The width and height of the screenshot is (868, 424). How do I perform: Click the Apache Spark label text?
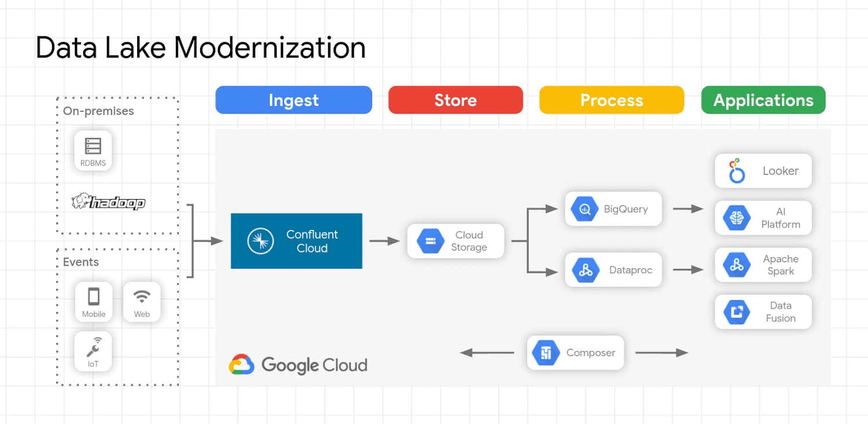pos(780,265)
